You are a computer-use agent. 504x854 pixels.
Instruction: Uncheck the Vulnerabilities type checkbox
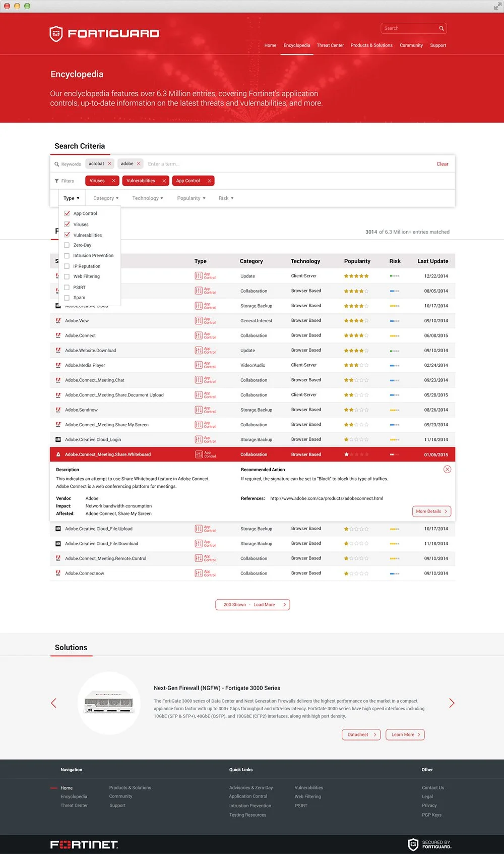(x=67, y=235)
